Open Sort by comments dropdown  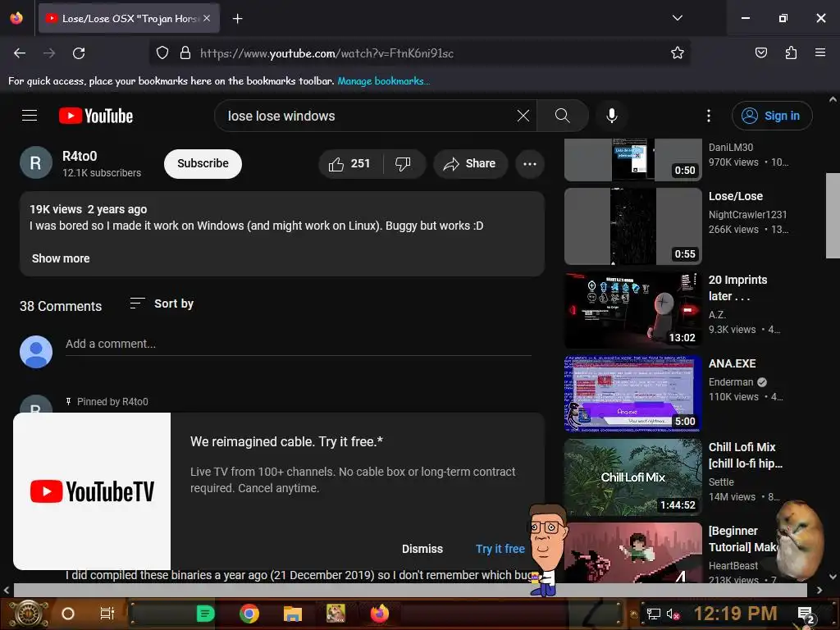point(162,304)
